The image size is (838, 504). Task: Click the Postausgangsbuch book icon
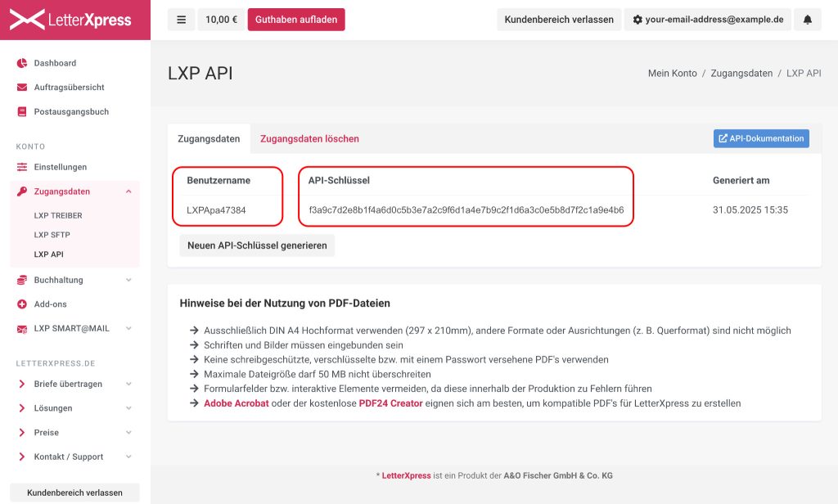tap(22, 112)
